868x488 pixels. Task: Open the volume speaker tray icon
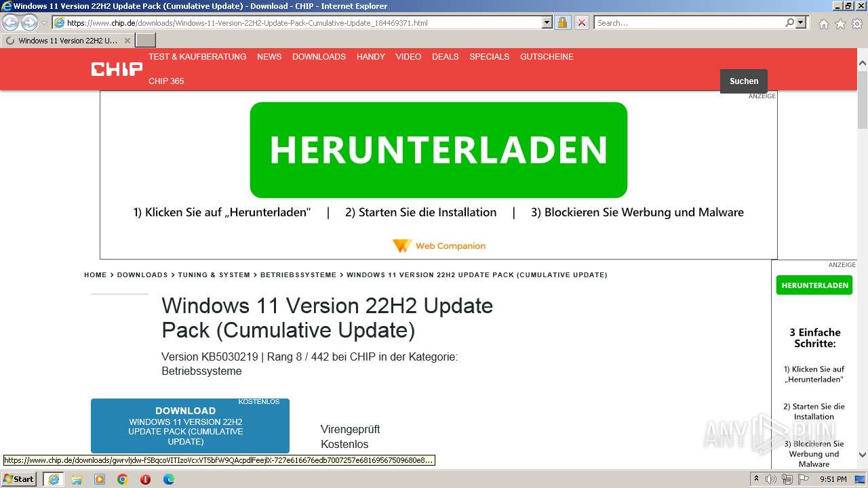771,479
